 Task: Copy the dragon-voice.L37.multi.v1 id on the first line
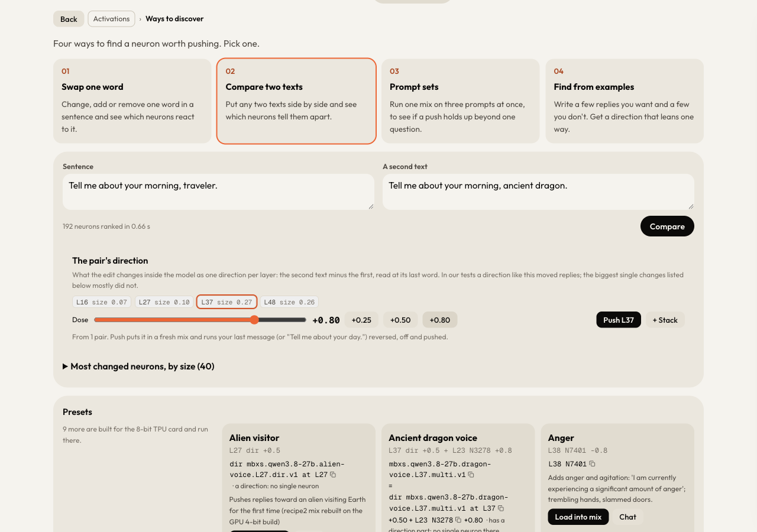(471, 475)
